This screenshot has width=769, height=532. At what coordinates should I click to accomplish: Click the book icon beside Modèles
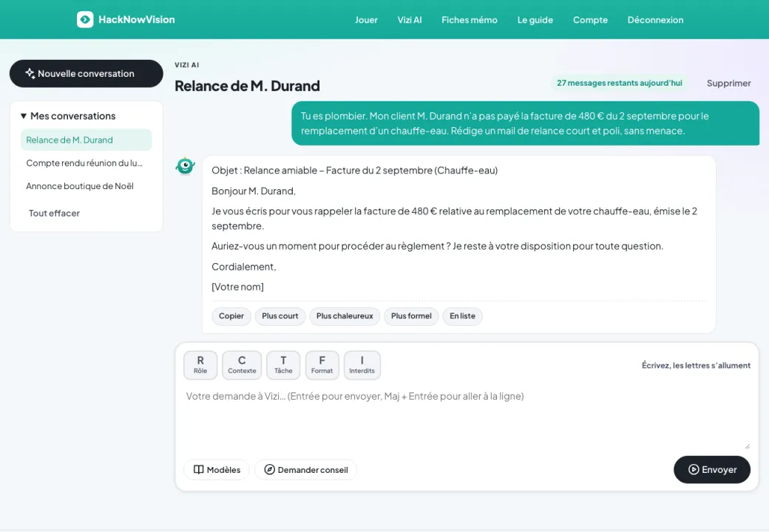[x=199, y=470]
